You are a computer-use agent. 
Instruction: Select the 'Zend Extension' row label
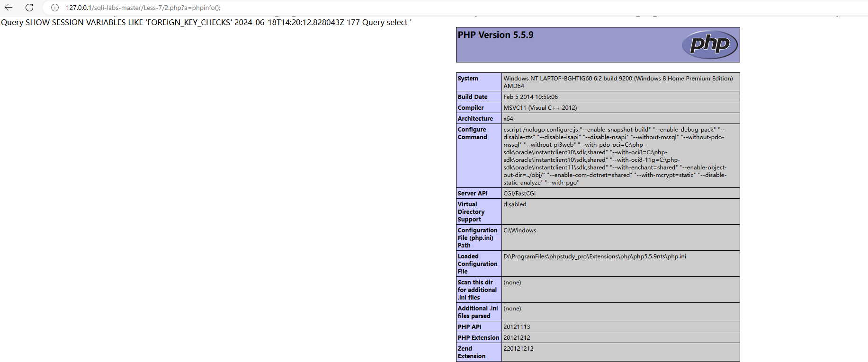click(472, 353)
